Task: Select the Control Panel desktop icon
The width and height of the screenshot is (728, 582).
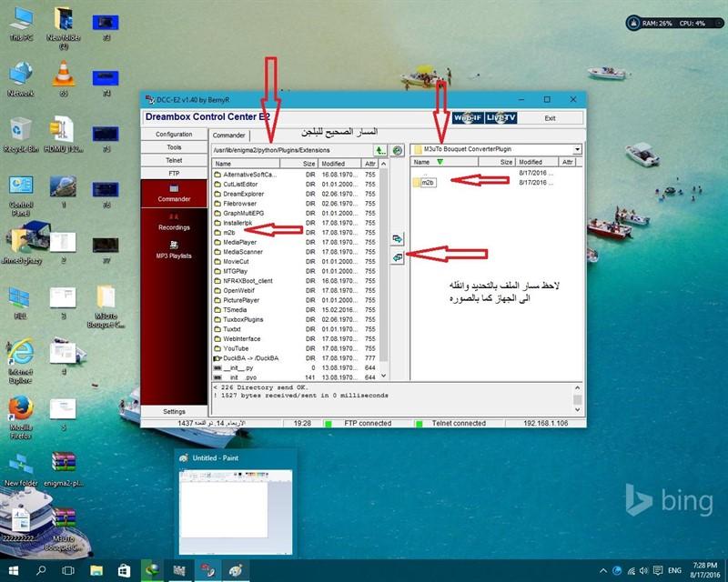Action: click(21, 196)
